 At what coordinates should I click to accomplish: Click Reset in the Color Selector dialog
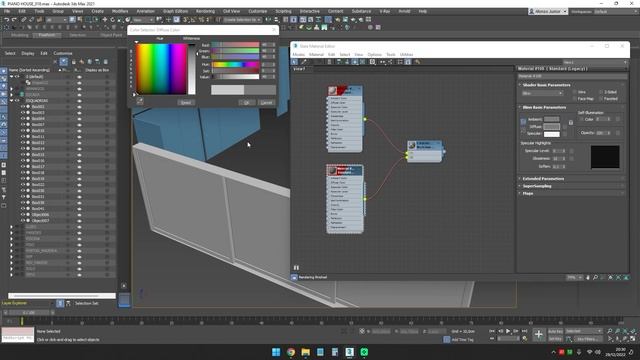pos(186,102)
